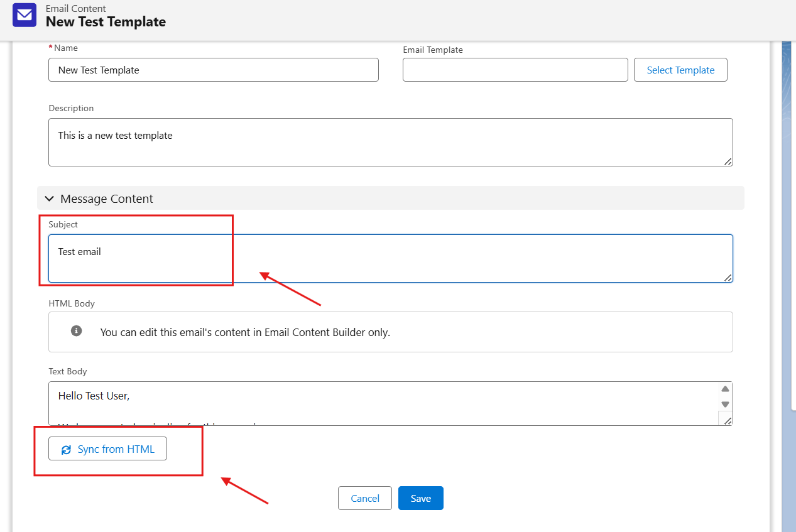Save the email content changes
Screen dimensions: 796x532
point(420,498)
